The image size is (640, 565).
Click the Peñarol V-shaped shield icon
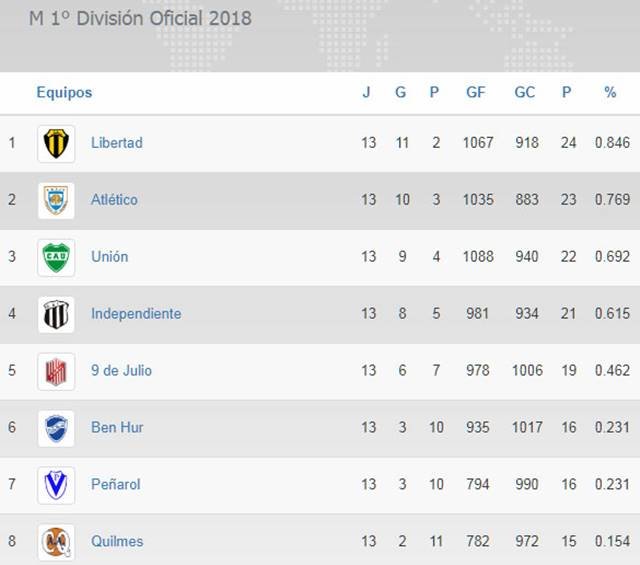pyautogui.click(x=56, y=485)
